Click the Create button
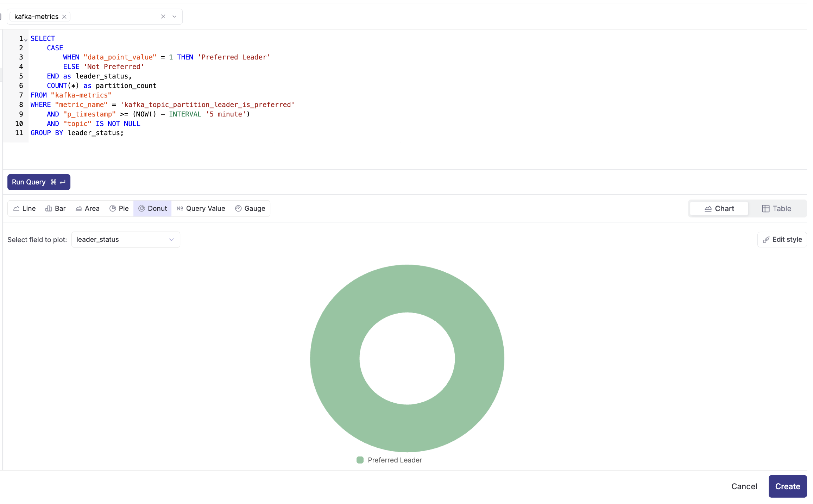The height and width of the screenshot is (504, 813). [787, 486]
